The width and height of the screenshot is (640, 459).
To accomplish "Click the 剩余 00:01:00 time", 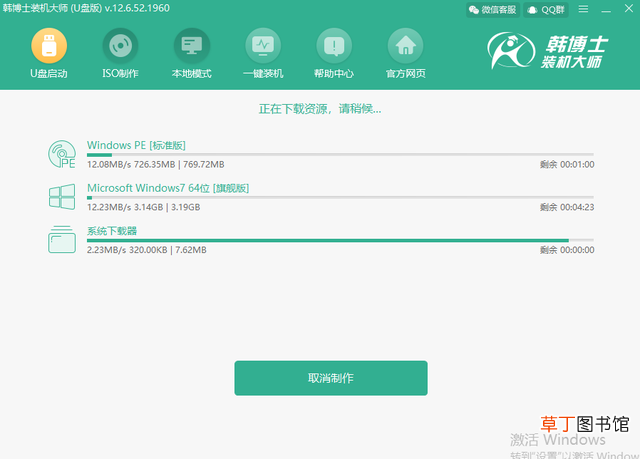I will [567, 164].
